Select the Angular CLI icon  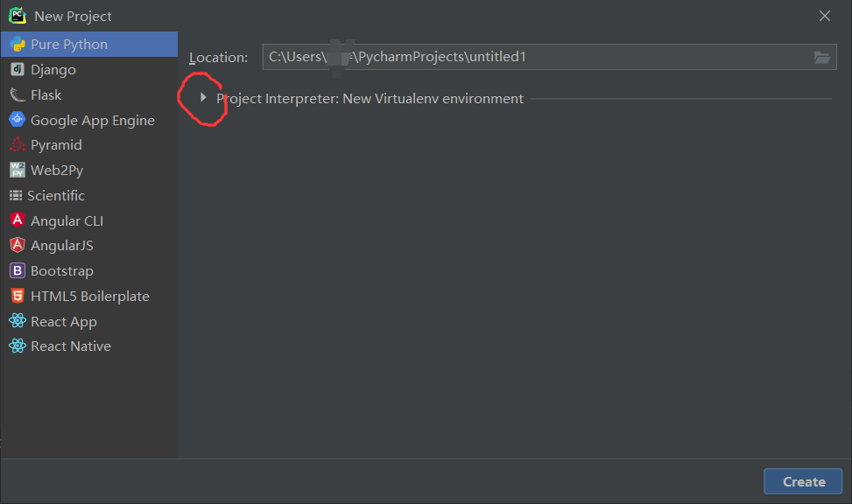[x=18, y=220]
